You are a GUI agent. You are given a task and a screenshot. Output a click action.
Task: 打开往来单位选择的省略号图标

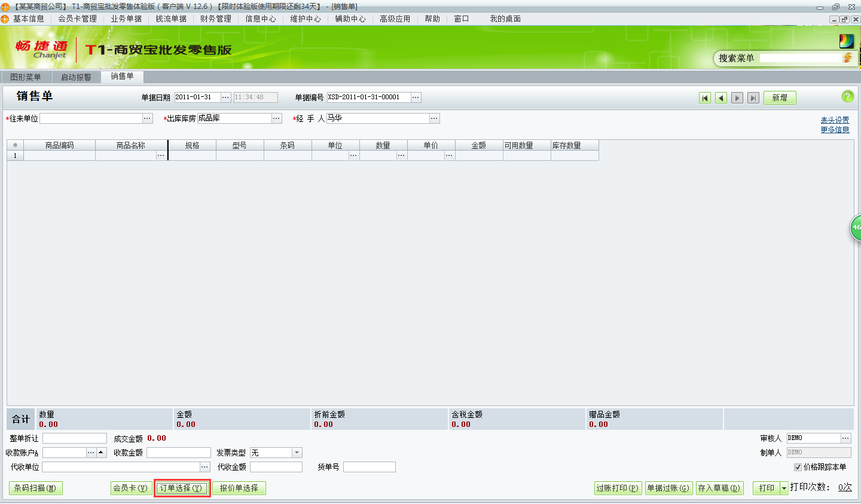tap(147, 118)
